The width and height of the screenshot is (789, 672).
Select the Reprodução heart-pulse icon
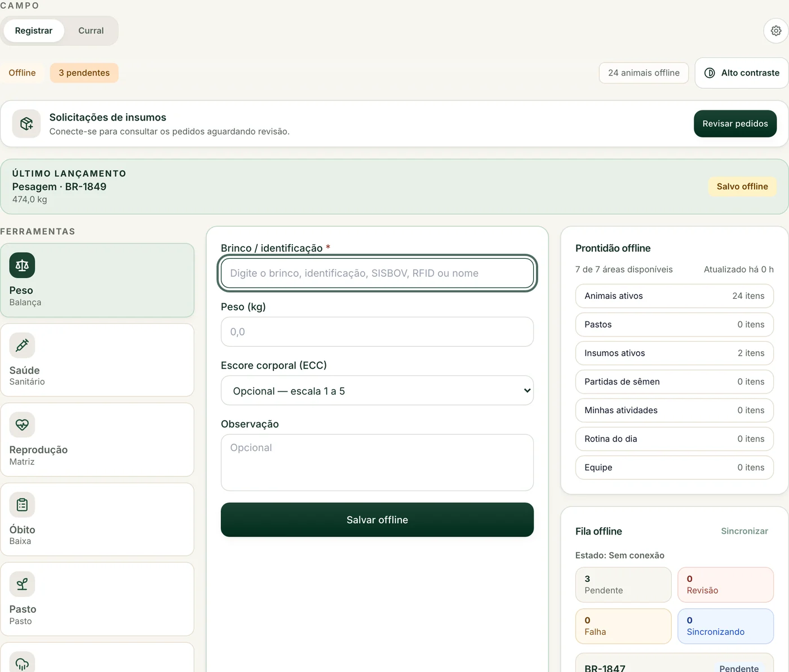[x=22, y=425]
